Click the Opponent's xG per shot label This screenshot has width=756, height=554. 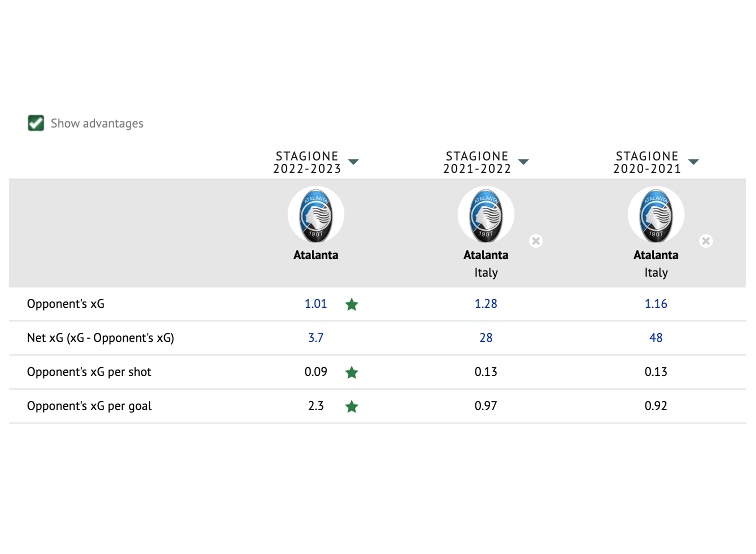pos(89,372)
